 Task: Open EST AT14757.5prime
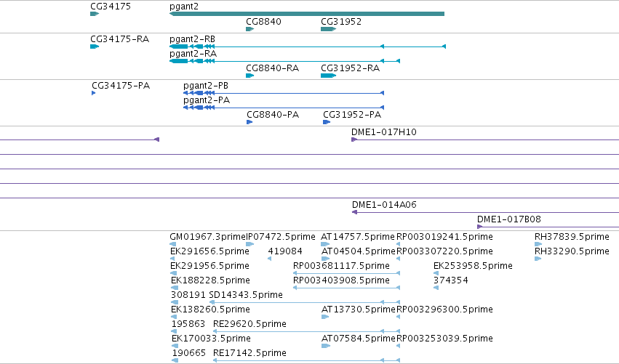358,237
